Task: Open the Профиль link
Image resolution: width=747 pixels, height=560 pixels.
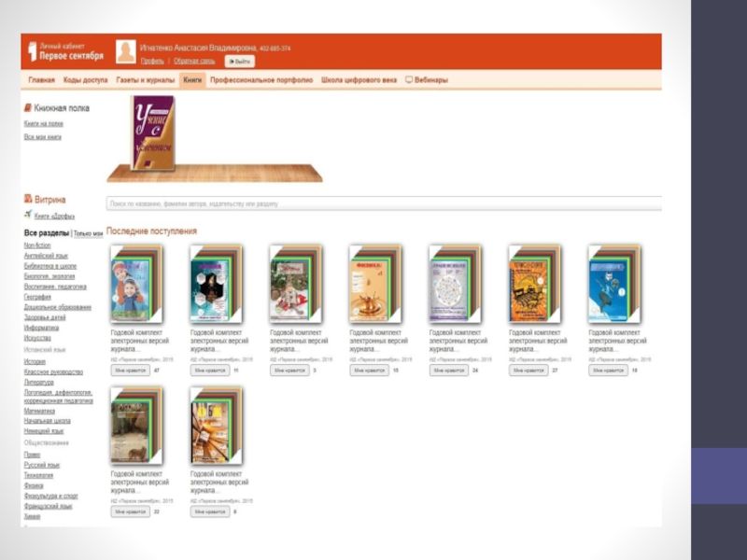Action: click(152, 61)
